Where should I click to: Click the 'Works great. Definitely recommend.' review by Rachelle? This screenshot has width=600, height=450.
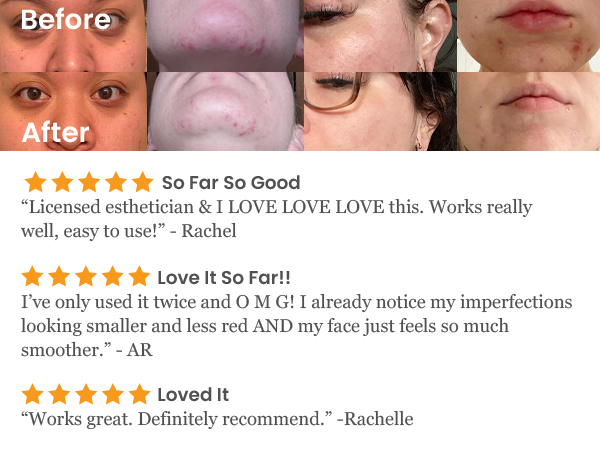[x=217, y=419]
